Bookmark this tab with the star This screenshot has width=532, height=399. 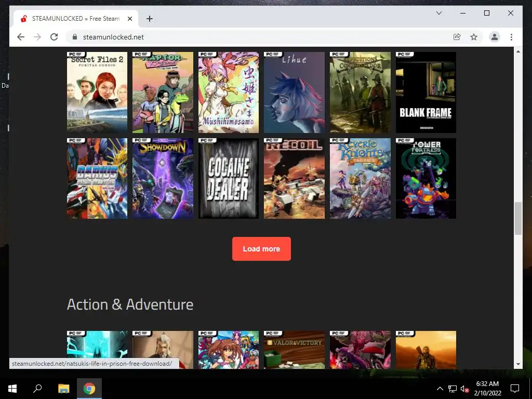tap(474, 37)
